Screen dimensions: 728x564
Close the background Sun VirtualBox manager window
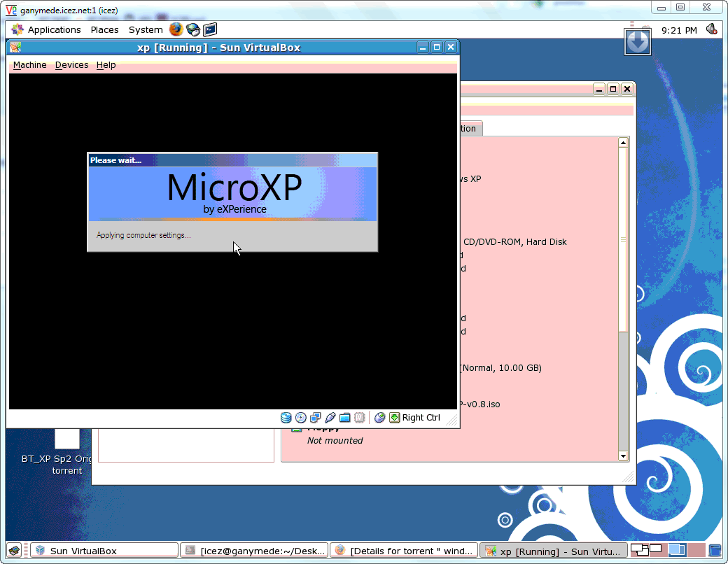(x=626, y=89)
